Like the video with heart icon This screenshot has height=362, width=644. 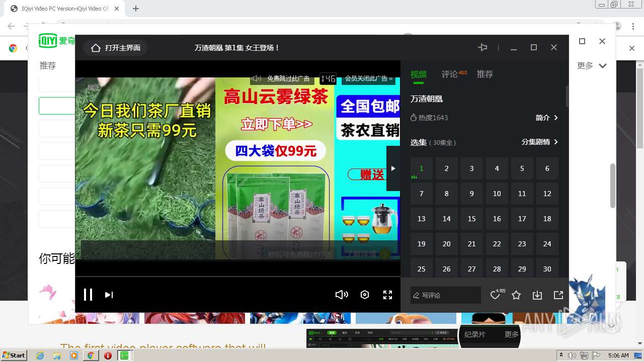(496, 295)
